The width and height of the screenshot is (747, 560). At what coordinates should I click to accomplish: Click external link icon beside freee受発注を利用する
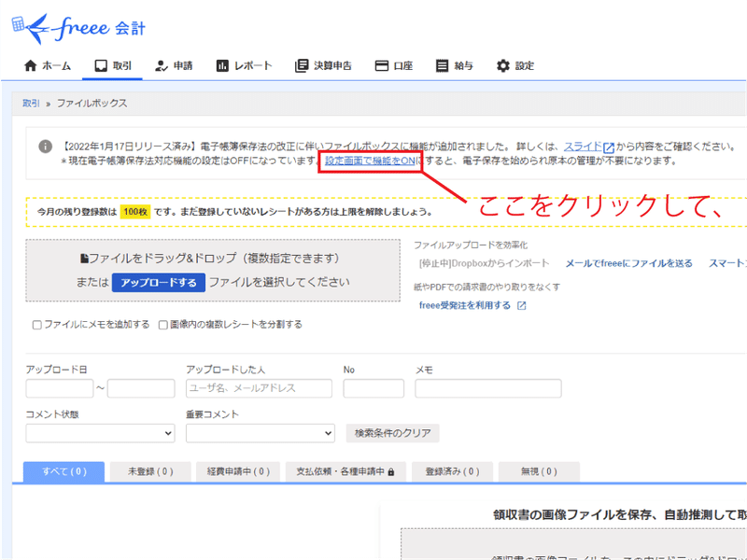(x=522, y=306)
